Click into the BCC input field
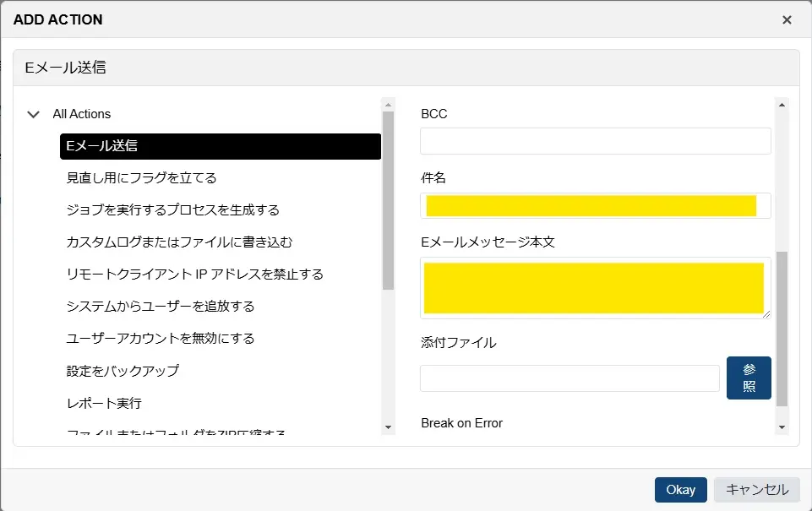812x511 pixels. pos(596,141)
